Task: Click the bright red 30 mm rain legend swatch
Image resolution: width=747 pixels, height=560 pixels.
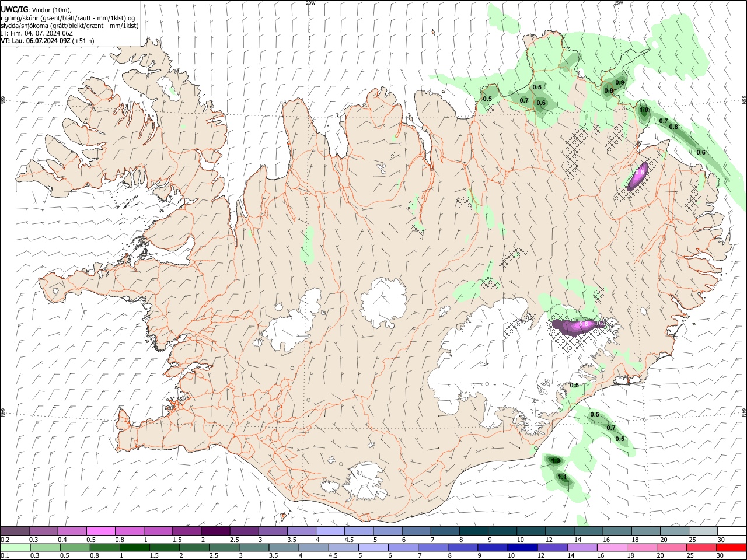Action: (x=732, y=547)
